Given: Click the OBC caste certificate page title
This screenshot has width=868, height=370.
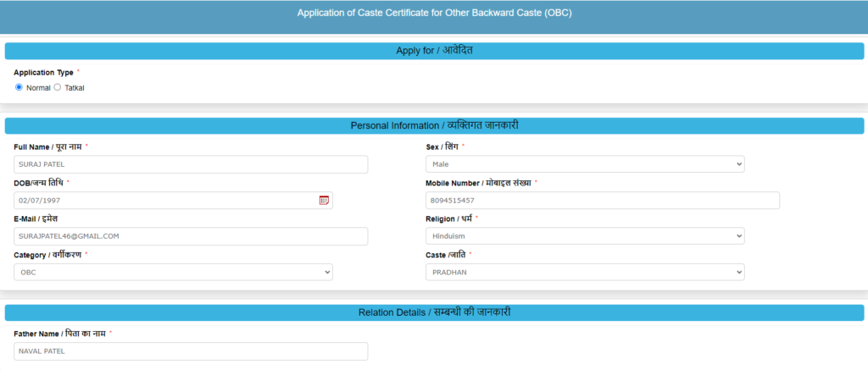Looking at the screenshot, I should tap(435, 13).
